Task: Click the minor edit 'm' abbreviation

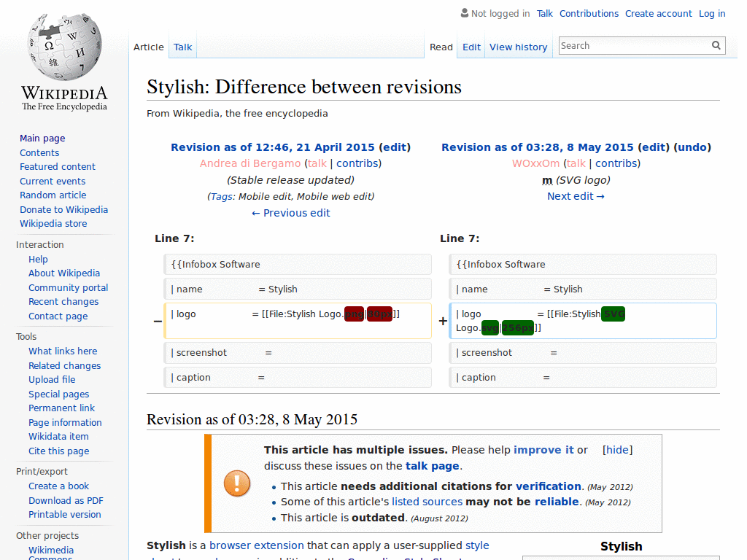Action: click(547, 180)
